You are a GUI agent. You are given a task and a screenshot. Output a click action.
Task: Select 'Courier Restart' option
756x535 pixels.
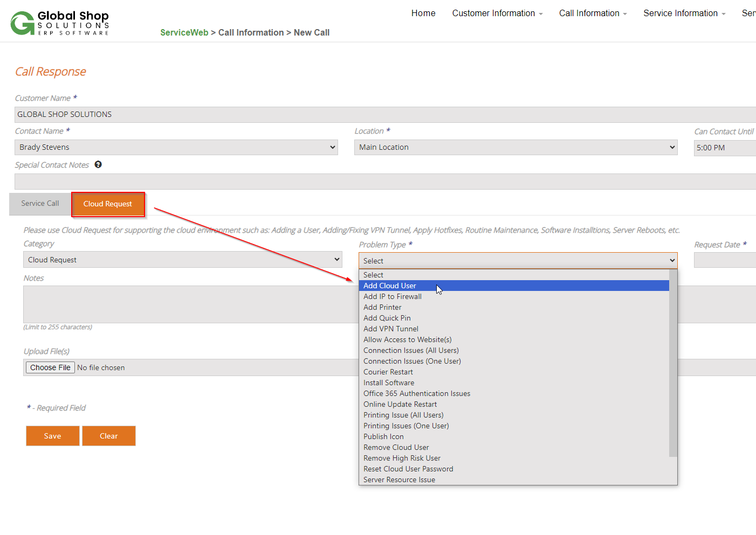tap(514, 372)
